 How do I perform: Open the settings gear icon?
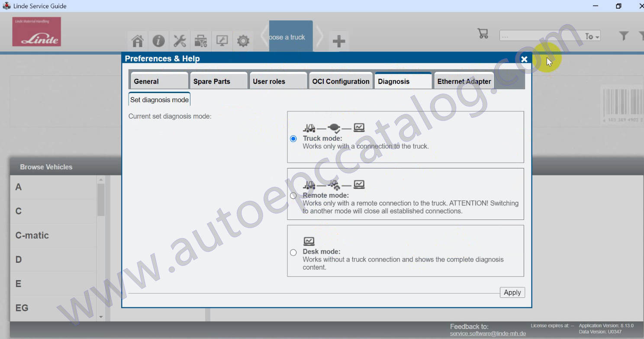pos(243,41)
